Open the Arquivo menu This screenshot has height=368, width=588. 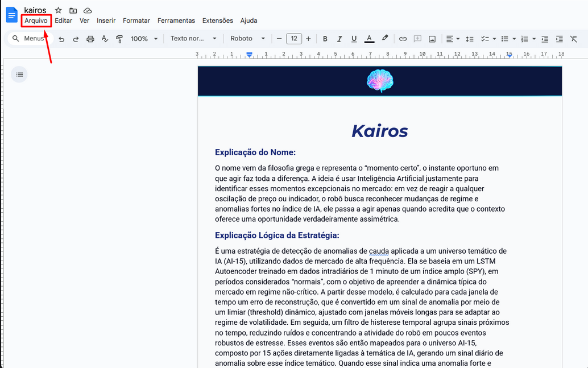point(36,20)
